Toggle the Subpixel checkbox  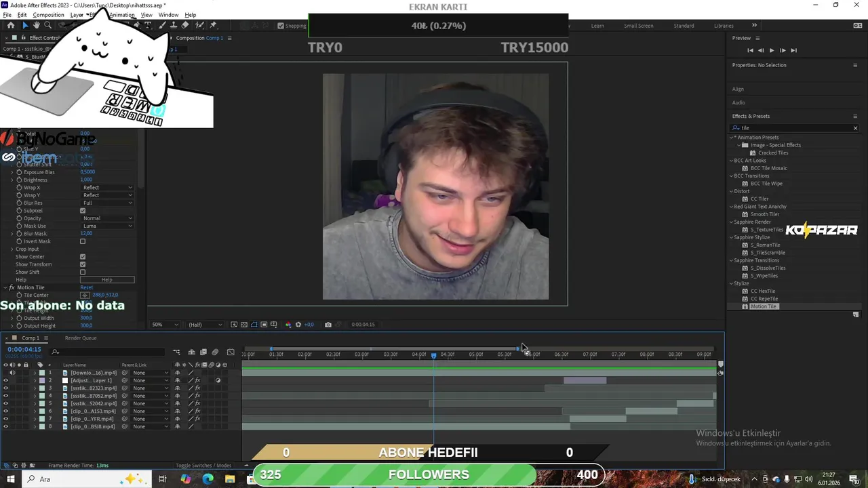click(x=83, y=211)
